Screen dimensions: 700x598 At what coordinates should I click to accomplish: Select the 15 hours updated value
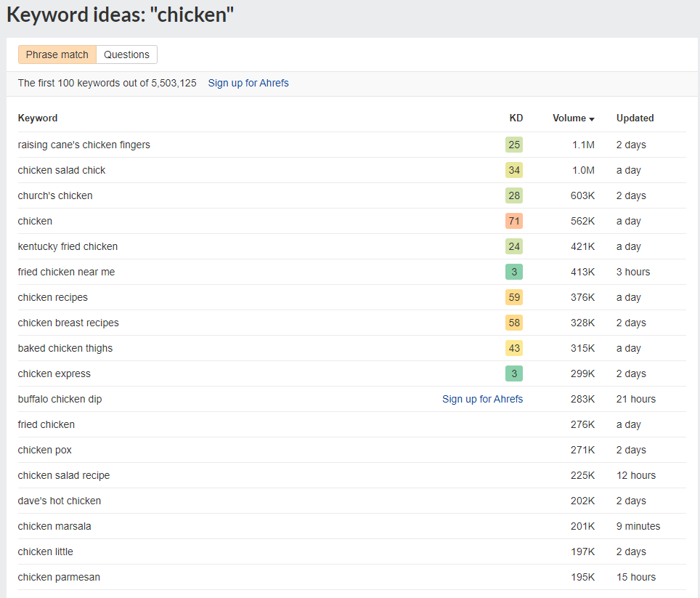tap(635, 578)
